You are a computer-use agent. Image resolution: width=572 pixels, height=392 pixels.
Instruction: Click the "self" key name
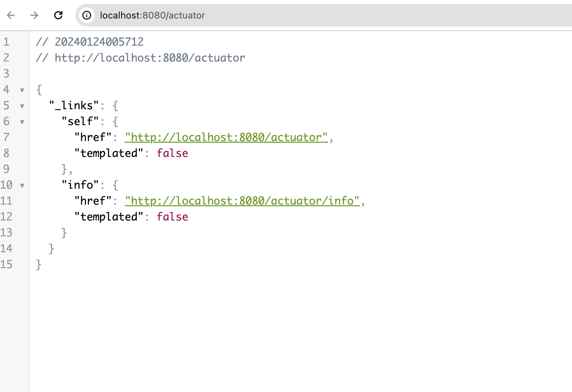tap(80, 122)
